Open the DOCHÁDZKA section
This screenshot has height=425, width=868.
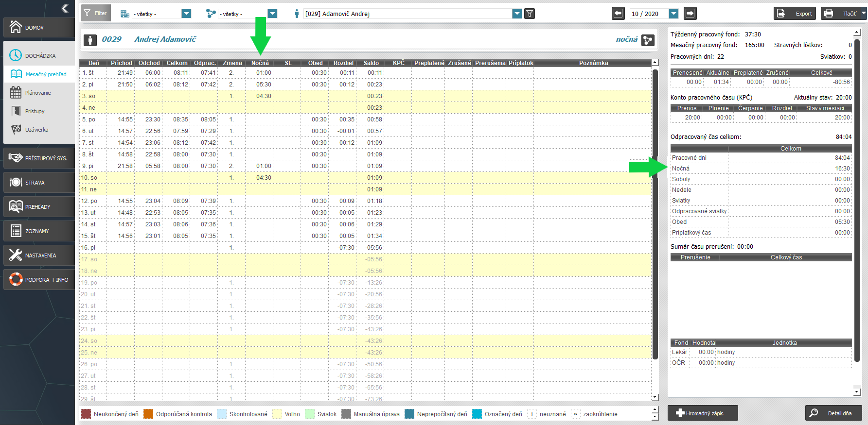tap(39, 55)
